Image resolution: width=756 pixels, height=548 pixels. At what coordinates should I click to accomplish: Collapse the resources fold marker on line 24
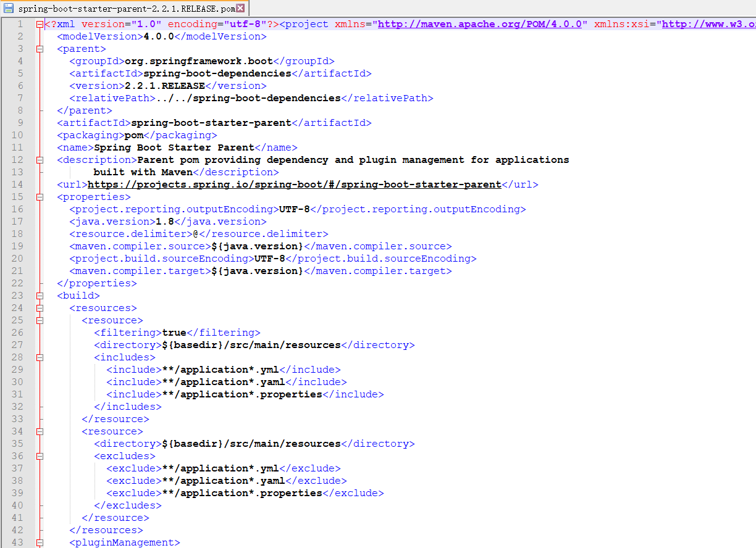click(40, 308)
